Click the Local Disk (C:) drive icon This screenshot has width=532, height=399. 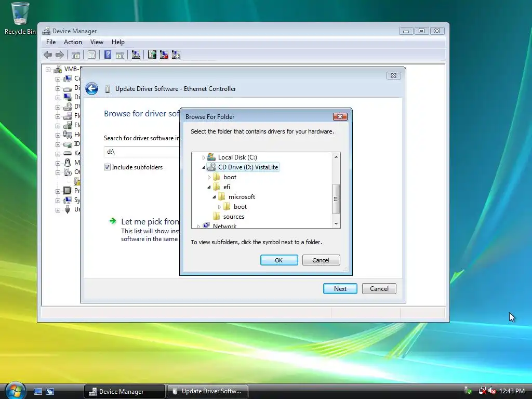click(x=211, y=157)
